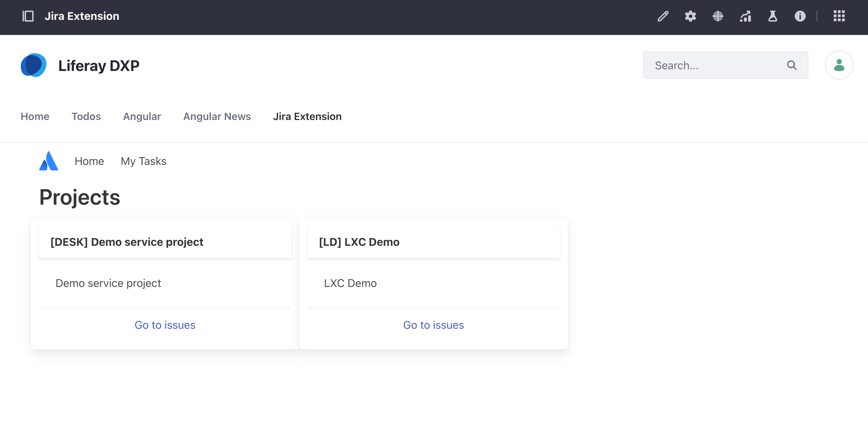Go to issues for Demo service project

[x=165, y=325]
